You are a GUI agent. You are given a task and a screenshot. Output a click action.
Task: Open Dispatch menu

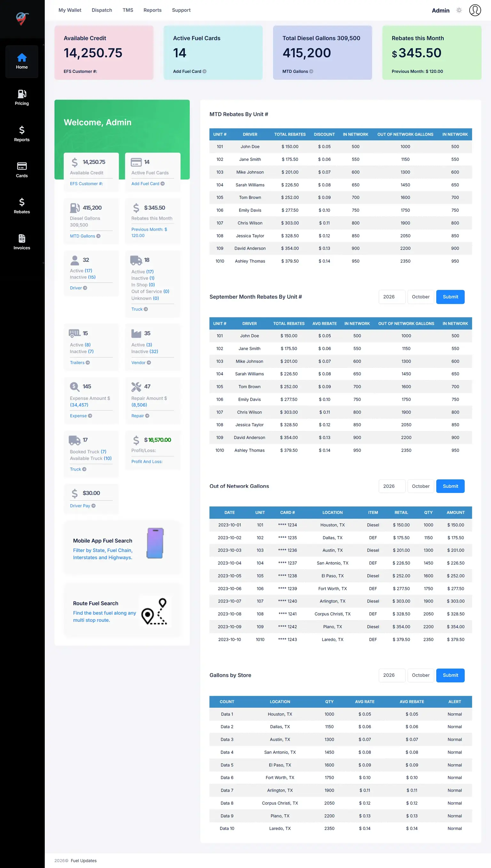click(102, 10)
